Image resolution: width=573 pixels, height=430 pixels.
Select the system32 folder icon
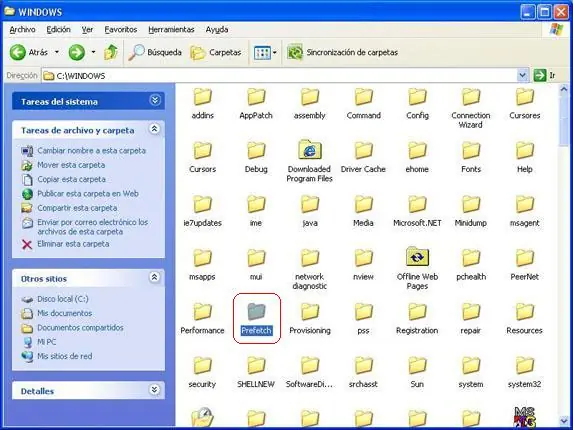525,365
